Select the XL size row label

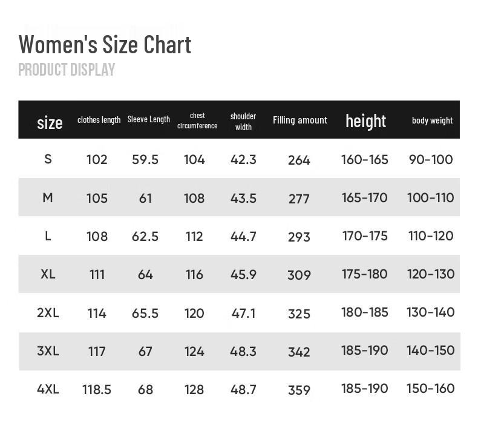[x=48, y=274]
